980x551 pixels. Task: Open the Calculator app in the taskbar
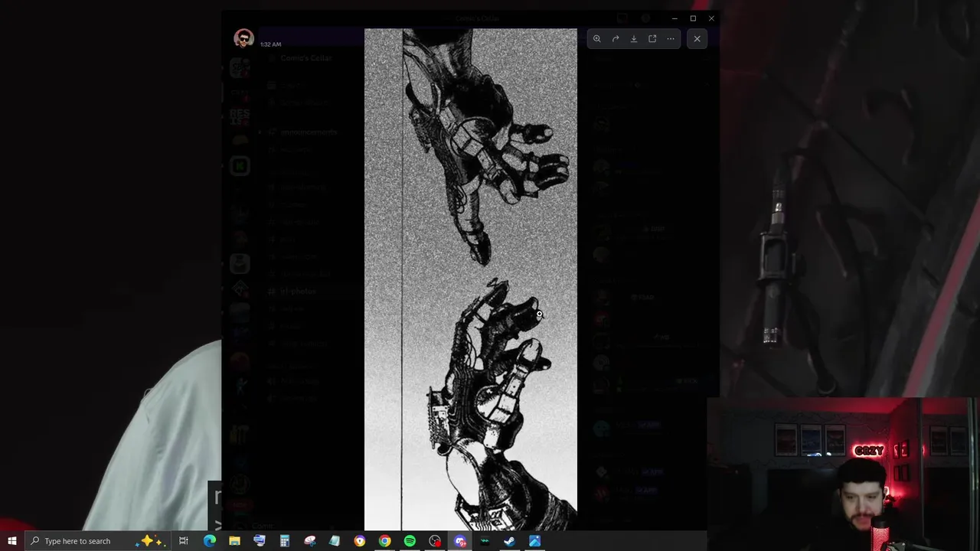click(285, 541)
